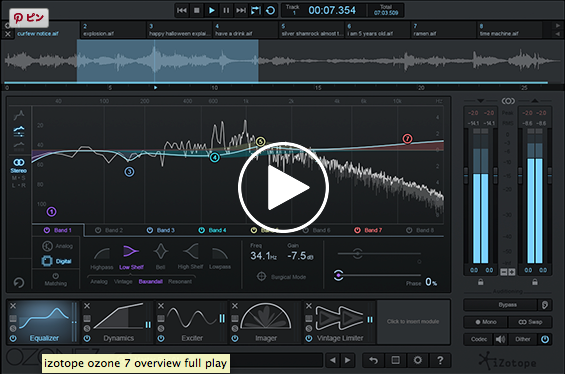The height and width of the screenshot is (374, 565).
Task: Click the 34.1 Hz frequency value
Action: tap(264, 256)
